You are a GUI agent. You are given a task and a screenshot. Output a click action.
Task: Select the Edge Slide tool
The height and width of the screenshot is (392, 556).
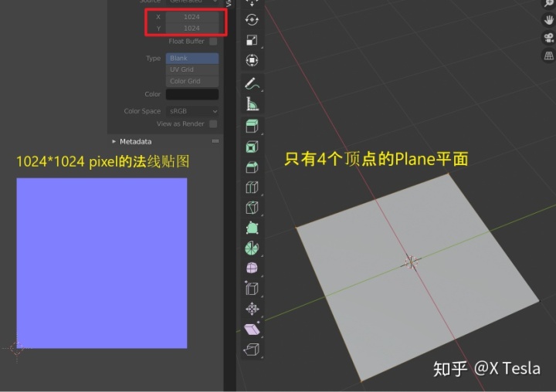[x=252, y=289]
